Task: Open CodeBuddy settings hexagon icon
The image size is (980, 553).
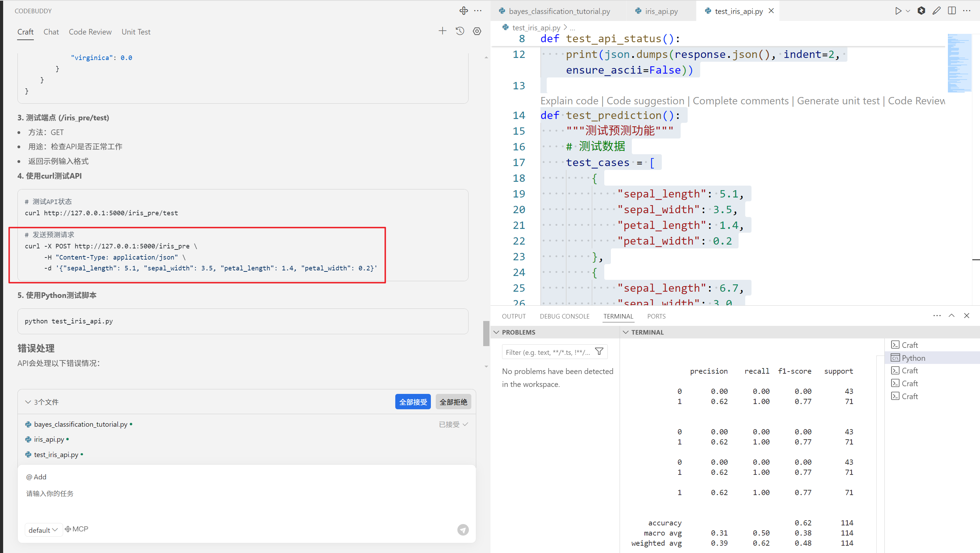Action: click(x=477, y=31)
